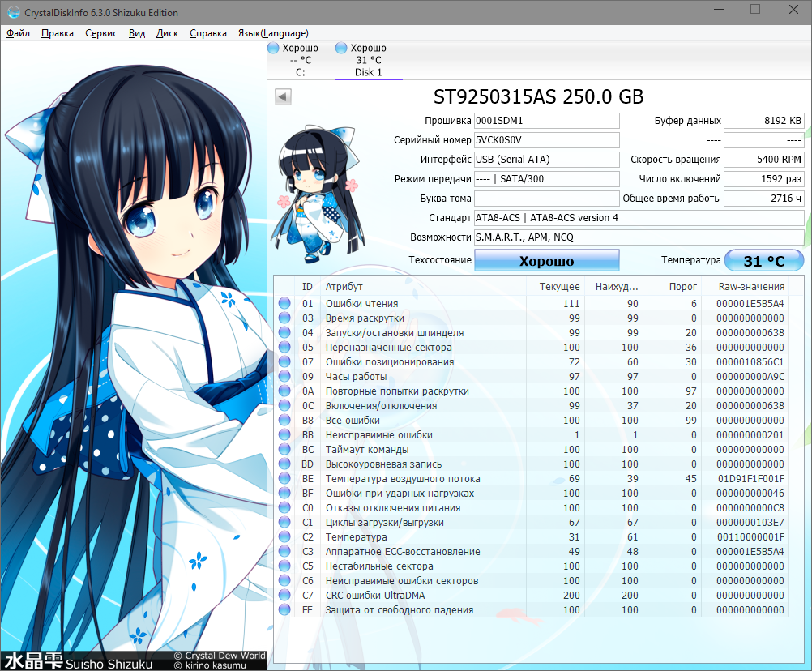Open the Файл menu
This screenshot has height=671, width=812.
coord(19,33)
